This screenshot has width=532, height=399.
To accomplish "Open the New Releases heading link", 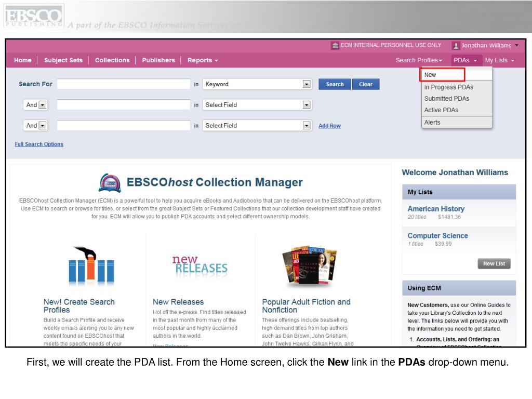I will click(178, 302).
